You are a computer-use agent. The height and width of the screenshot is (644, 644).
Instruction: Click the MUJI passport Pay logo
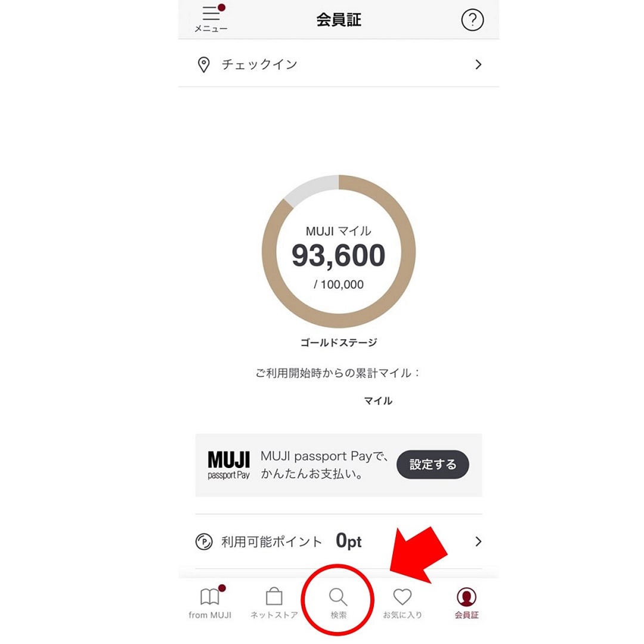pos(229,465)
